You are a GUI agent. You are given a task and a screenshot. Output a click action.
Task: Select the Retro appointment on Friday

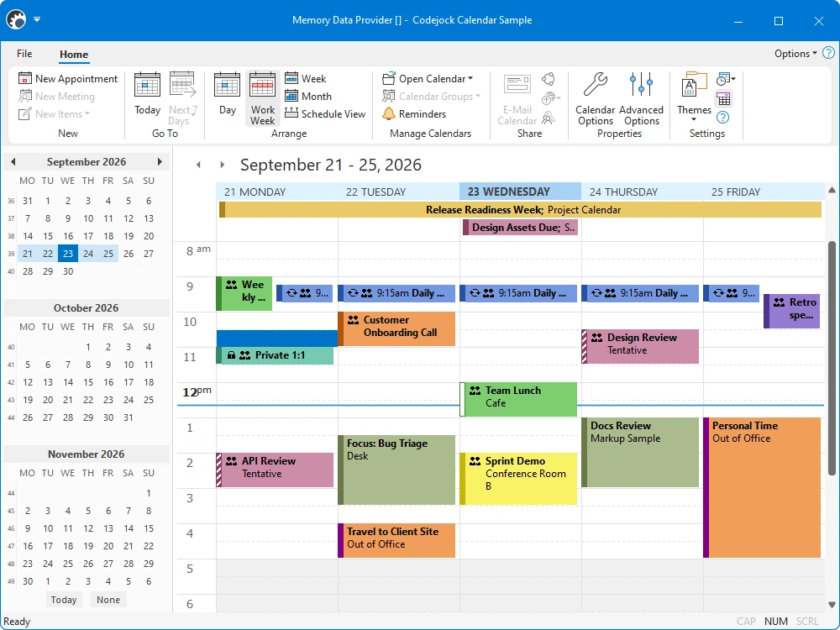click(792, 311)
